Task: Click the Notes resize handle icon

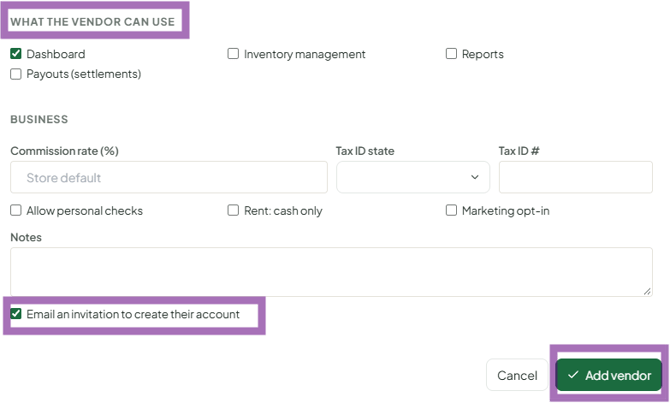Action: point(647,291)
